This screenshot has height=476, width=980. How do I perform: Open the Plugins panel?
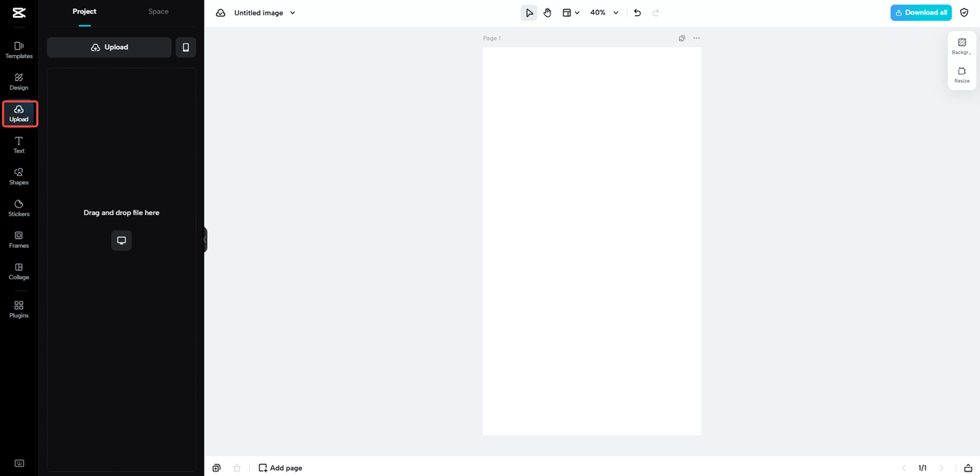pyautogui.click(x=18, y=309)
